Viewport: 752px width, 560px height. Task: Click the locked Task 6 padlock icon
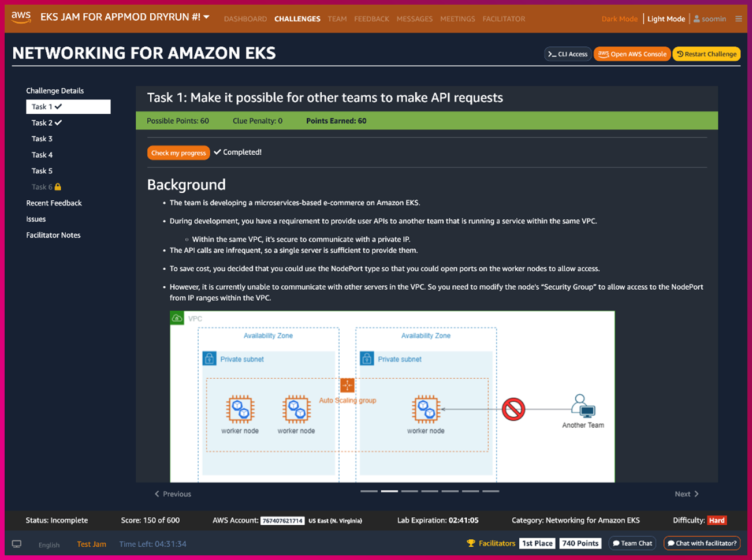point(58,187)
